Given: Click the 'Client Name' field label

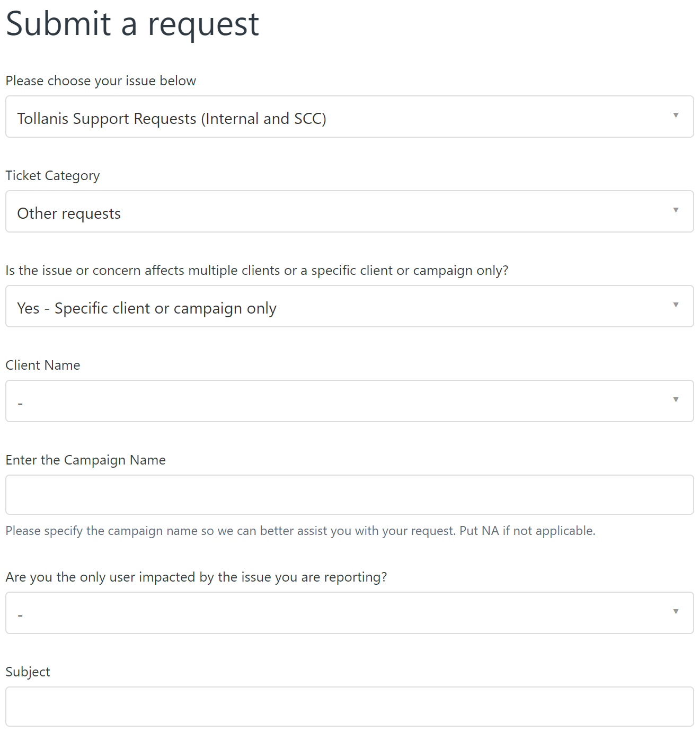Looking at the screenshot, I should (43, 365).
